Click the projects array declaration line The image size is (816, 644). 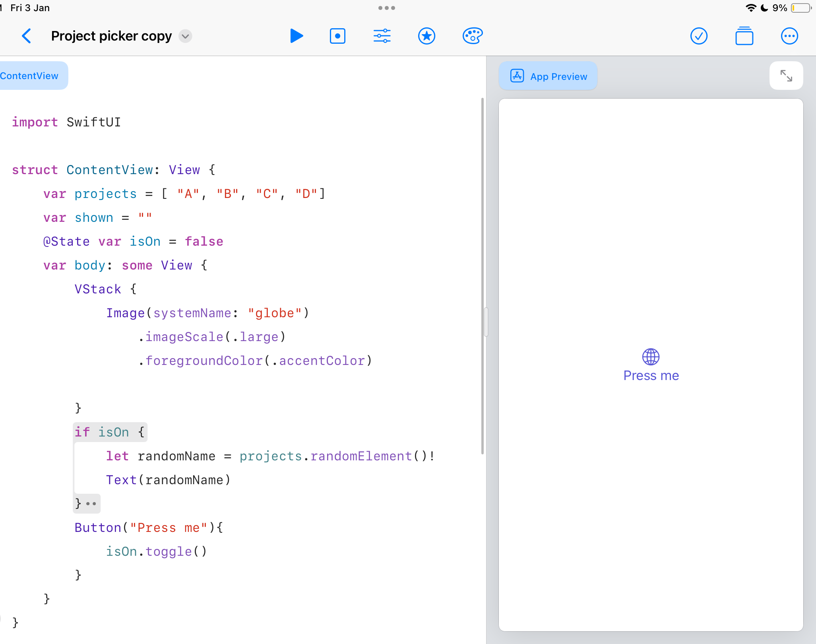[184, 194]
